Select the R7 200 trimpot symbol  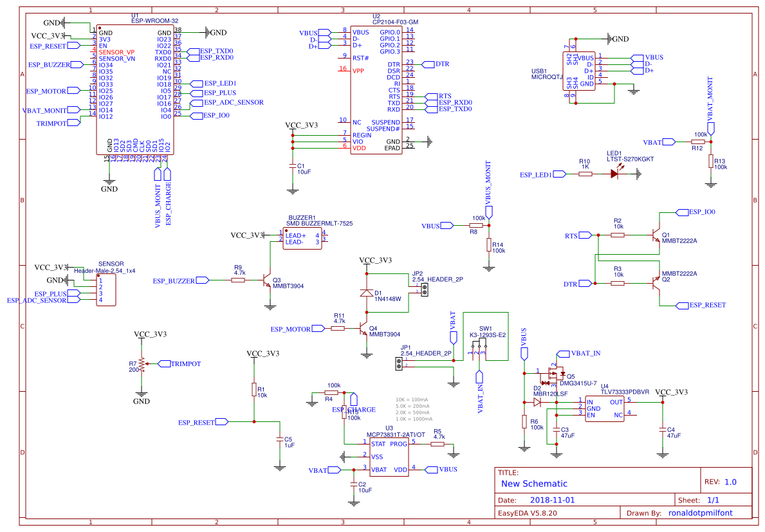pos(140,365)
